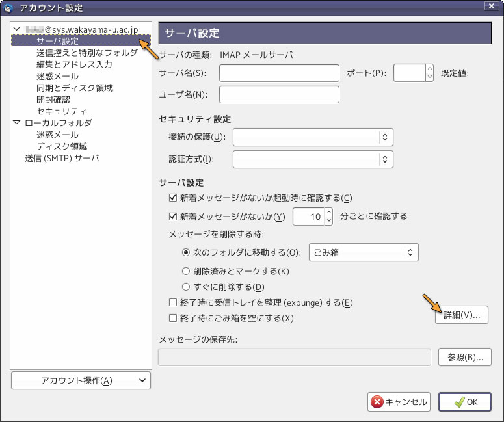Enable 終了時にごみ箱を空にする checkbox
Image resolution: width=504 pixels, height=422 pixels.
point(173,318)
